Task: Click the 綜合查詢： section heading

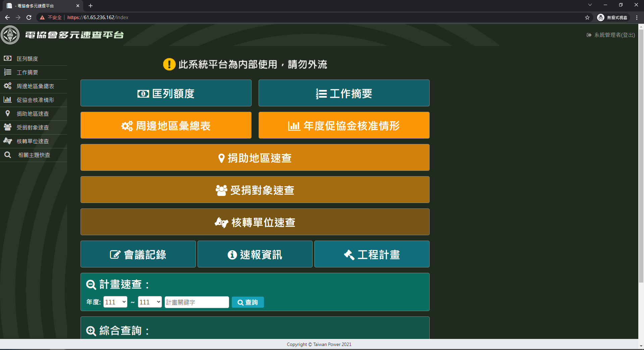Action: 124,331
